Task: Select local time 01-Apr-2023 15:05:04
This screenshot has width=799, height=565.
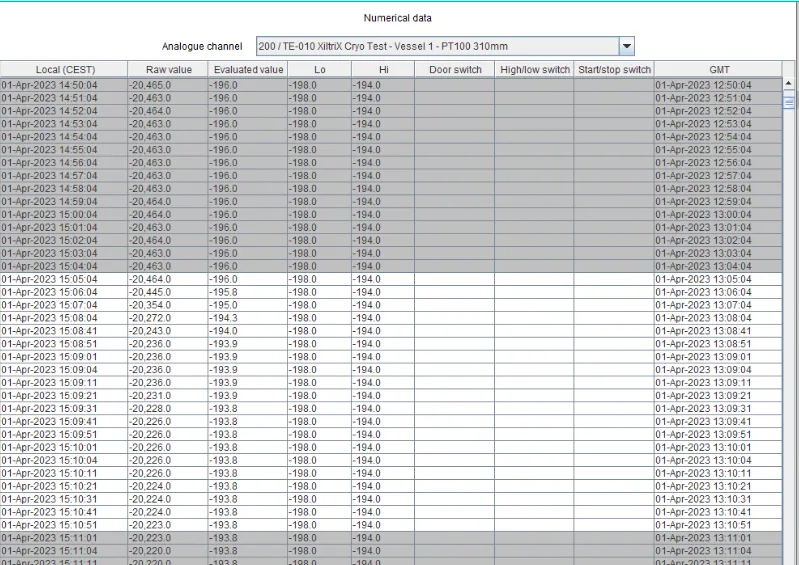Action: click(49, 279)
